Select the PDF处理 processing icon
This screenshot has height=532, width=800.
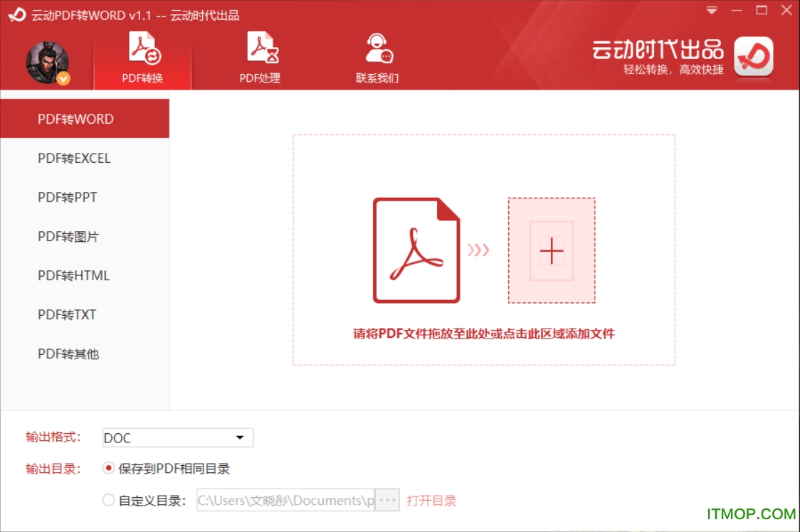[260, 48]
